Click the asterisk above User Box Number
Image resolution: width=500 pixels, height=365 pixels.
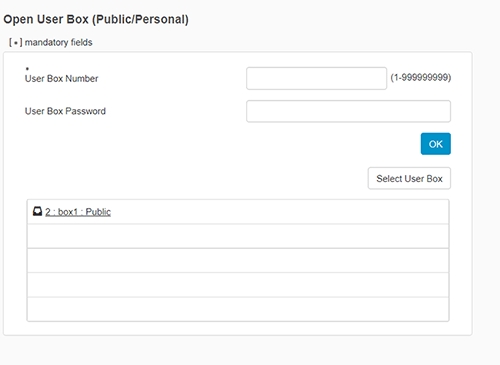pyautogui.click(x=27, y=69)
